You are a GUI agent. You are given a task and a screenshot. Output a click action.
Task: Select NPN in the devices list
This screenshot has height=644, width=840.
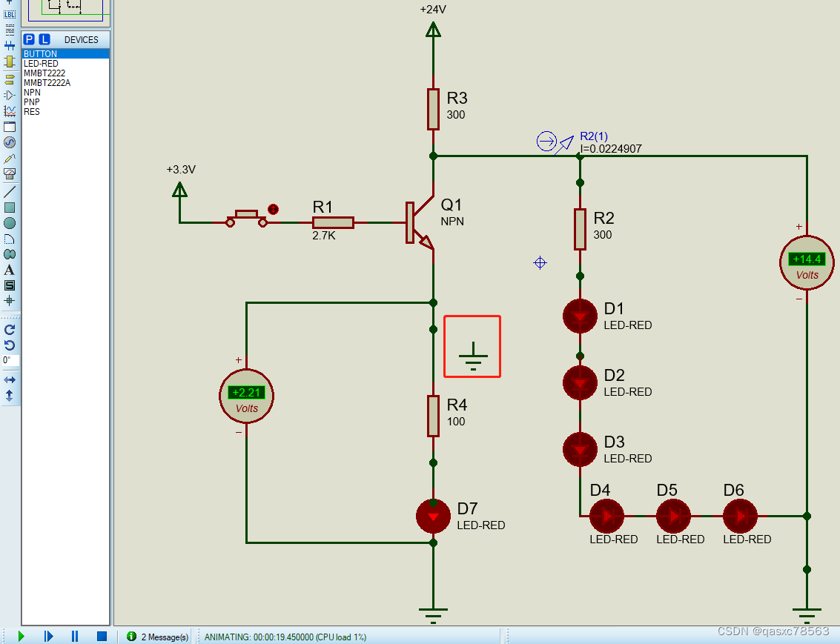point(65,92)
